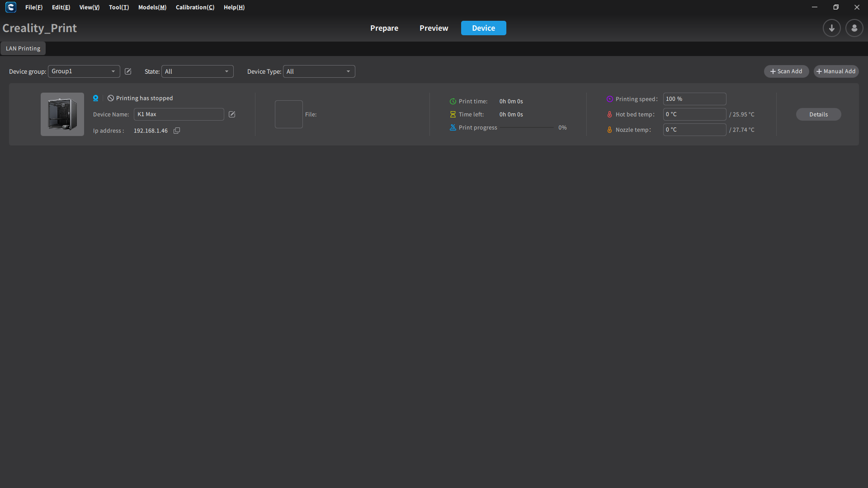Click the Nozzle temp input field
The image size is (868, 488).
coord(694,130)
